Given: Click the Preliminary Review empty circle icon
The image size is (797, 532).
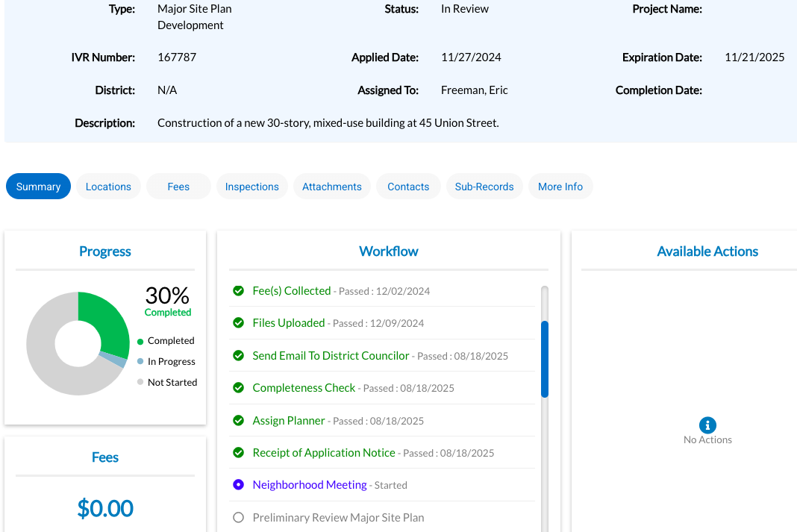Looking at the screenshot, I should pyautogui.click(x=238, y=517).
